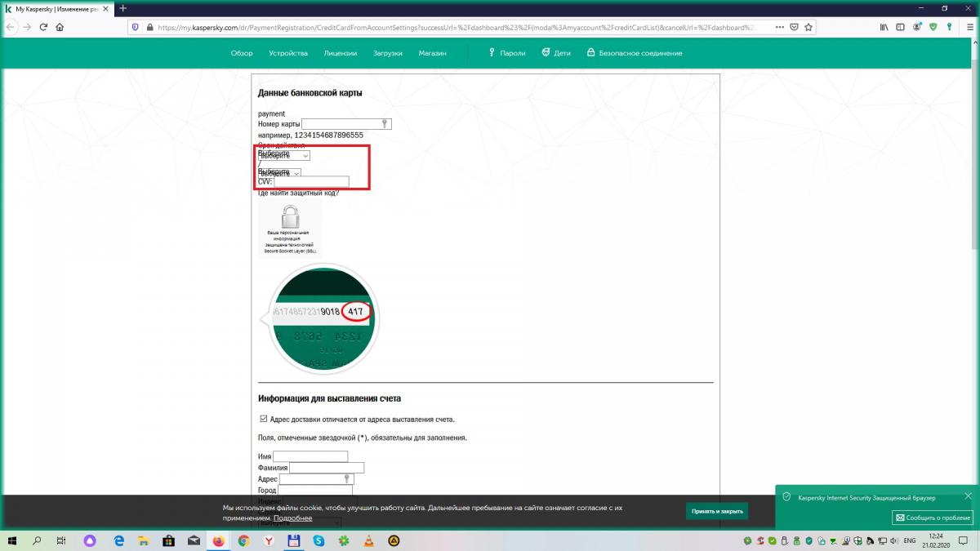Follow the Подробнее cookie link
Screen dimensions: 980x551
coord(292,518)
